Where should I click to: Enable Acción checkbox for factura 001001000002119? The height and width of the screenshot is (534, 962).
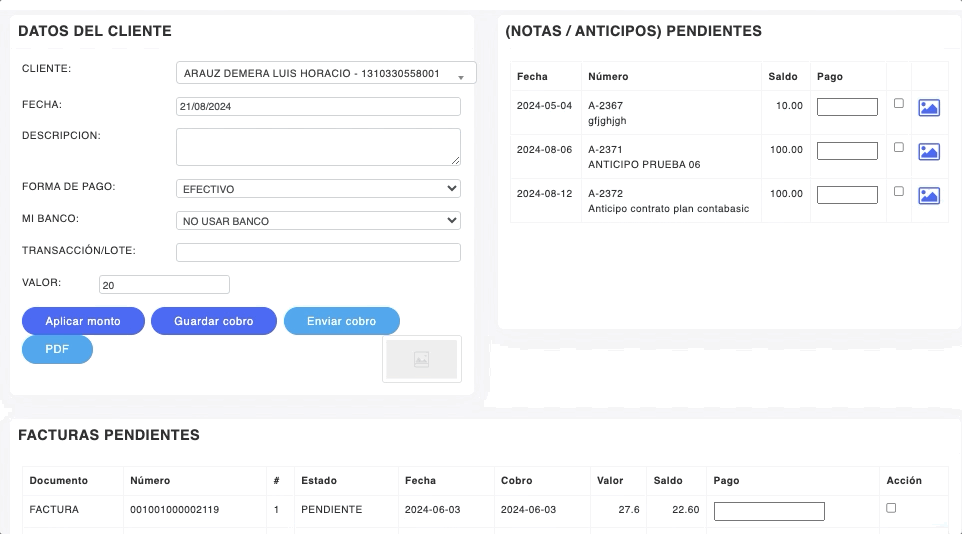pyautogui.click(x=891, y=508)
